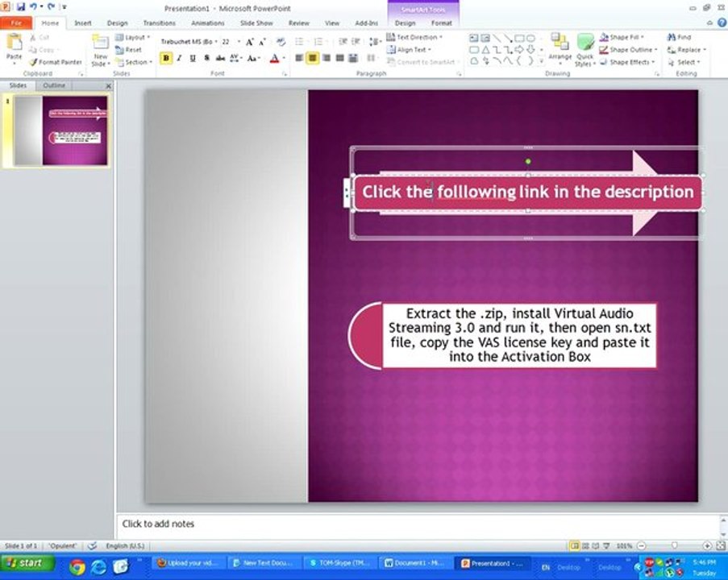Click the Format Painter brush icon
Viewport: 728px width, 580px height.
tap(33, 62)
